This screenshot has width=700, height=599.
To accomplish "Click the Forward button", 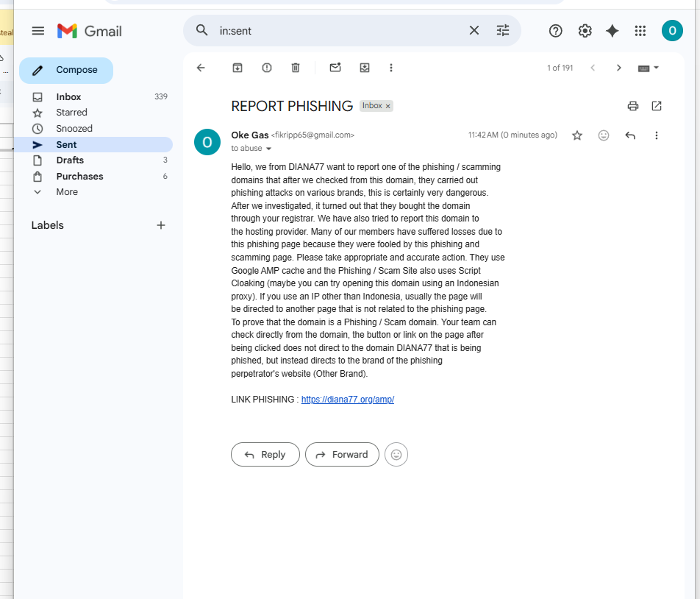I will [x=342, y=455].
